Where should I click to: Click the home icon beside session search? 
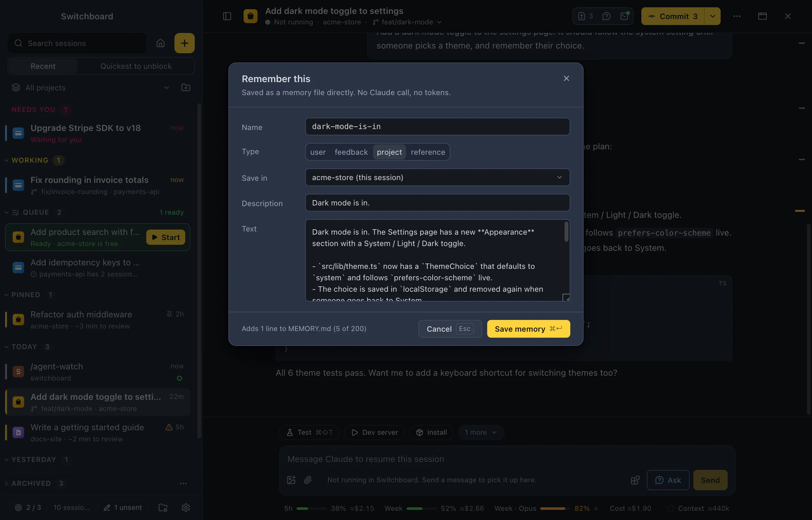[160, 43]
